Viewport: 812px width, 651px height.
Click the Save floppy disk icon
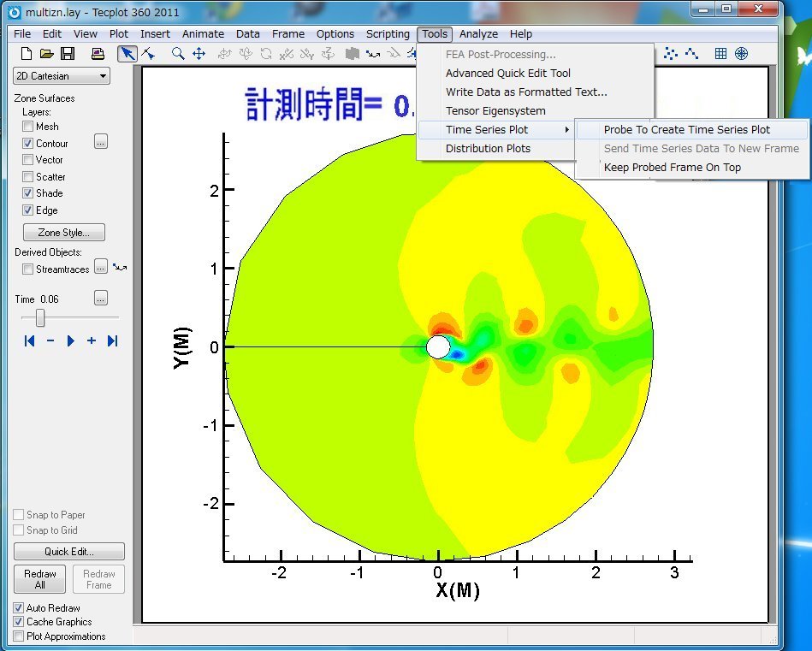(x=68, y=53)
